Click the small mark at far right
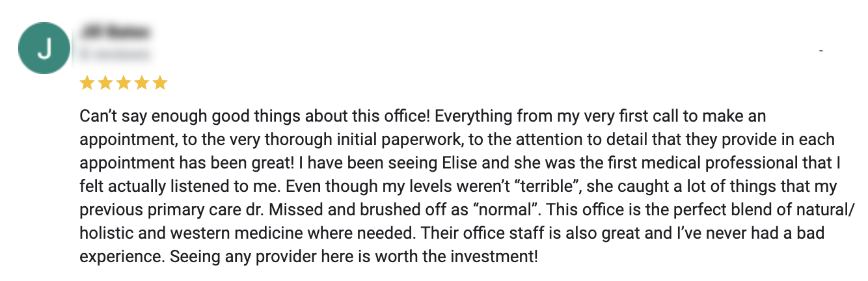 pyautogui.click(x=821, y=50)
